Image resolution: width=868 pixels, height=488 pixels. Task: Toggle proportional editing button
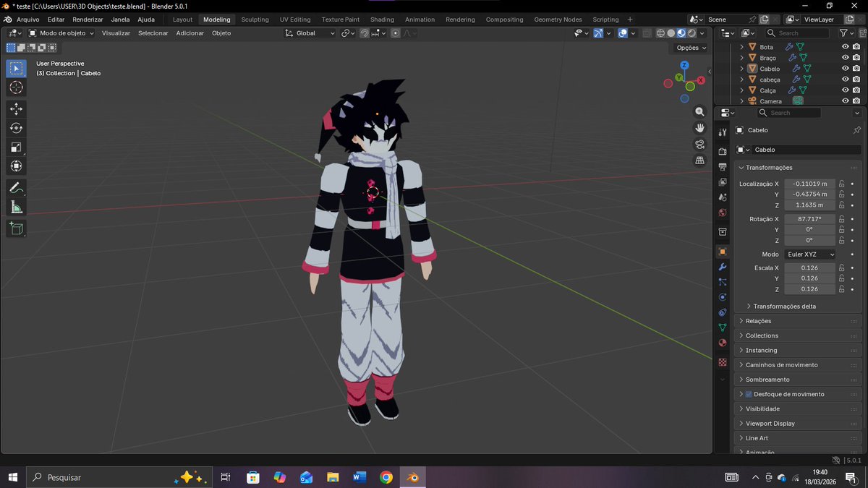pyautogui.click(x=396, y=33)
